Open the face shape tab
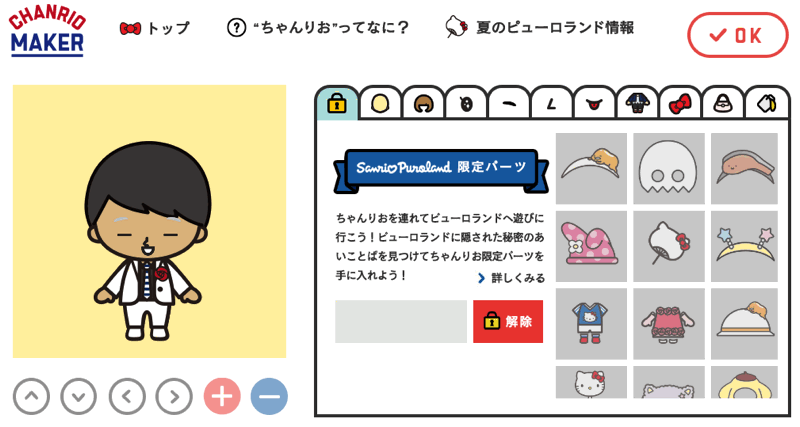The width and height of the screenshot is (800, 427). coord(380,104)
